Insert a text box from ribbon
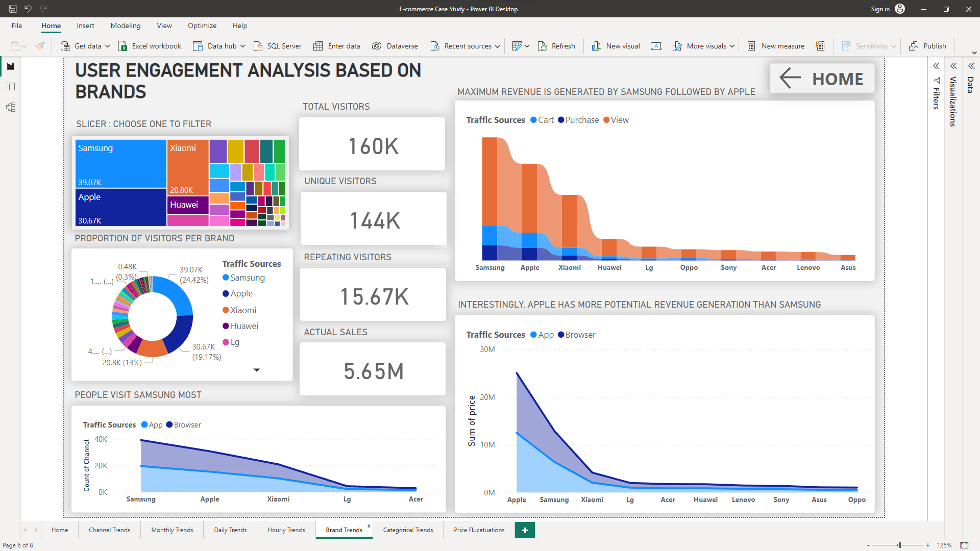 [656, 46]
